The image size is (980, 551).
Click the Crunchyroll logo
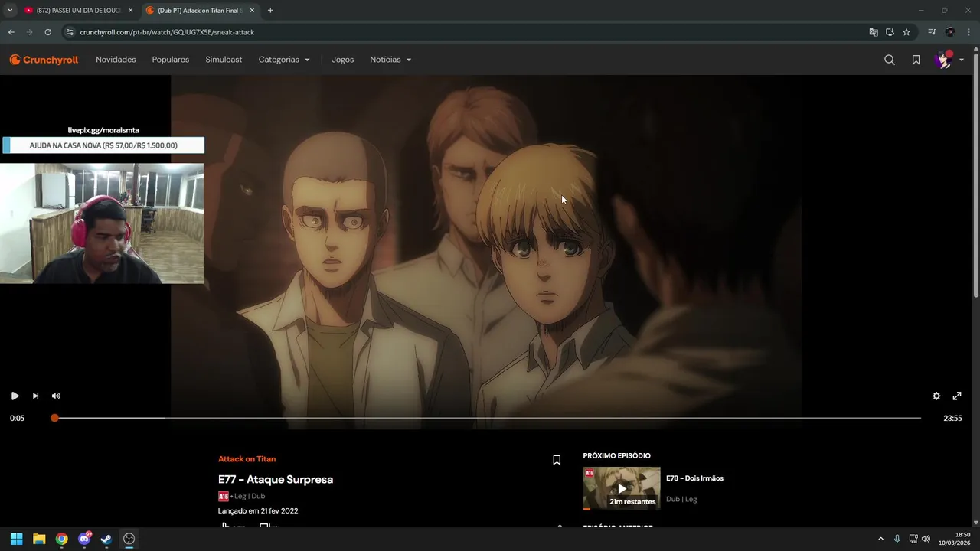44,60
